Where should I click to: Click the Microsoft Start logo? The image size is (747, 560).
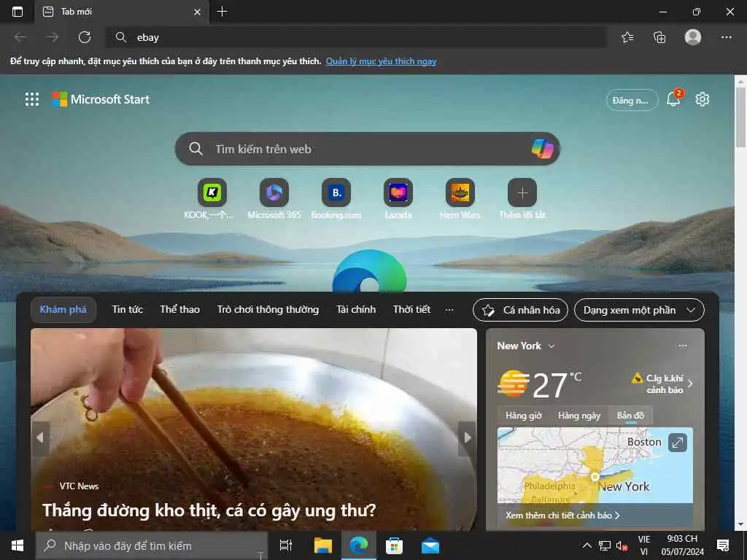tap(101, 99)
